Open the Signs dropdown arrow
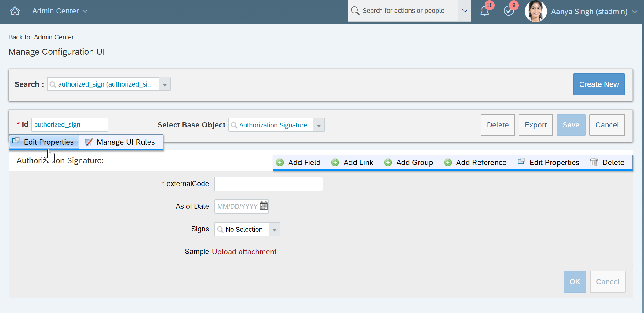The image size is (644, 313). point(274,229)
